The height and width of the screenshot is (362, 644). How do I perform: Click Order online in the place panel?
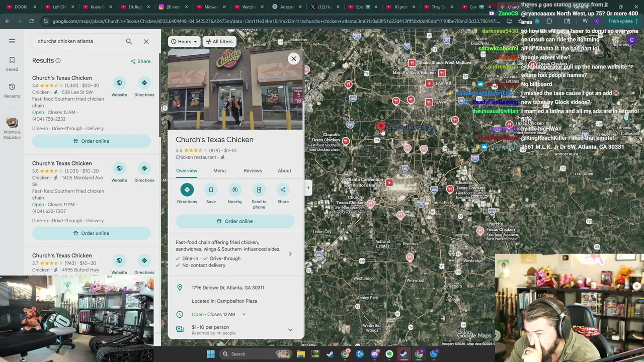tap(235, 221)
